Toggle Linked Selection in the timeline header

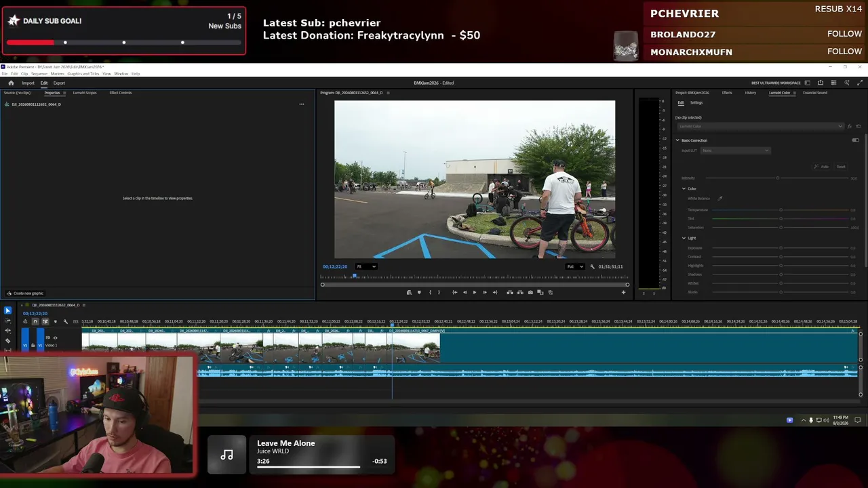[45, 321]
